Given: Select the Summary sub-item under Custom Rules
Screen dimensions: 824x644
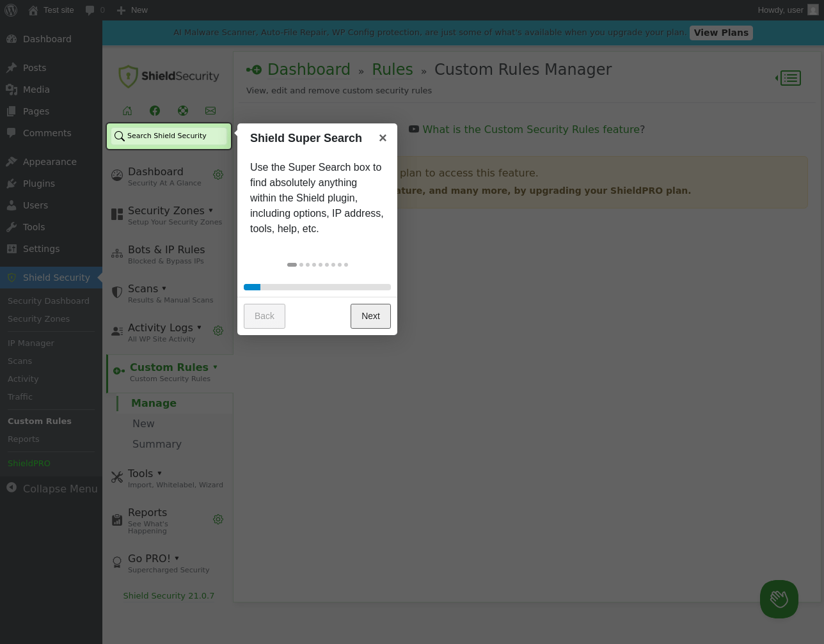Looking at the screenshot, I should pyautogui.click(x=157, y=444).
